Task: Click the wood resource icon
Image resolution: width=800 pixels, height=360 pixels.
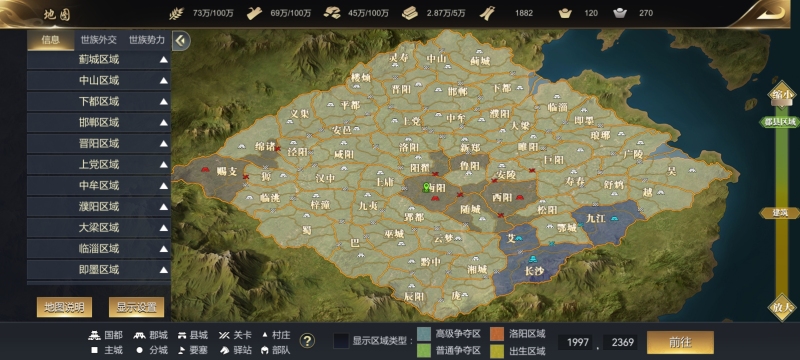Action: 255,14
